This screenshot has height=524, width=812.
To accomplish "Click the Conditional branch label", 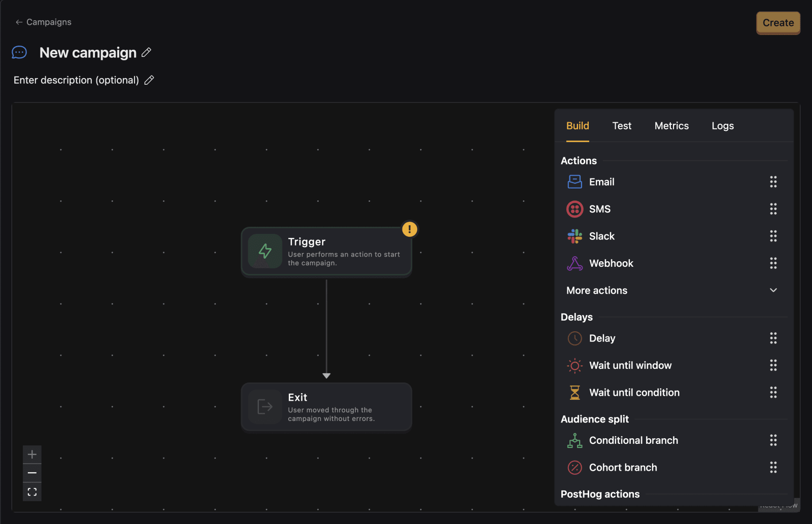I will (633, 440).
